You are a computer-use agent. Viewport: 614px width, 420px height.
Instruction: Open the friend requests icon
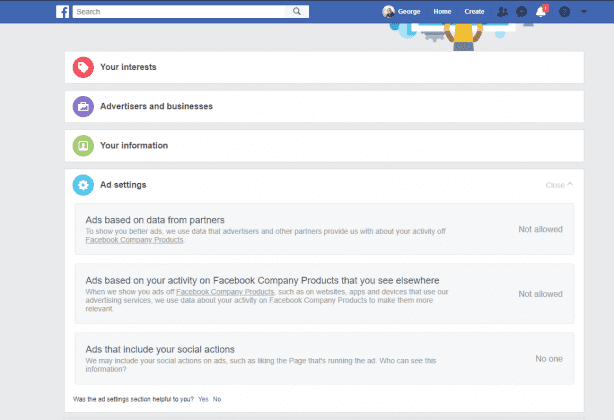click(x=502, y=11)
